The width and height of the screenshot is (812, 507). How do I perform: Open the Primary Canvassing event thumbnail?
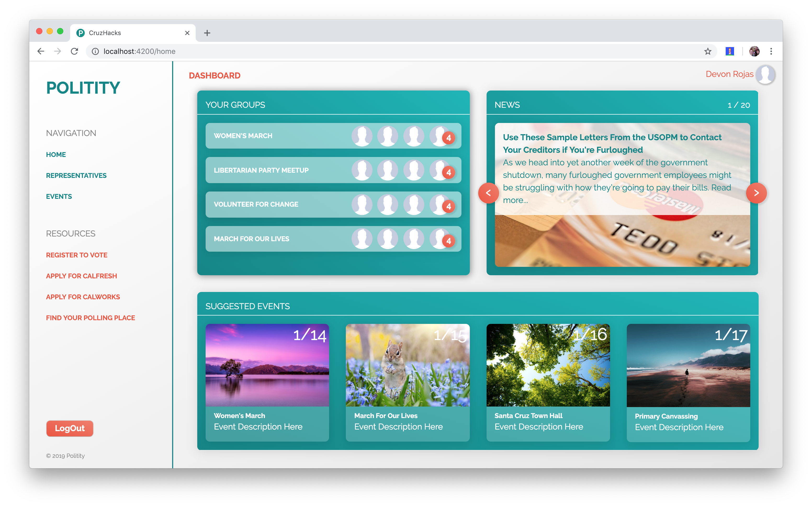tap(688, 365)
